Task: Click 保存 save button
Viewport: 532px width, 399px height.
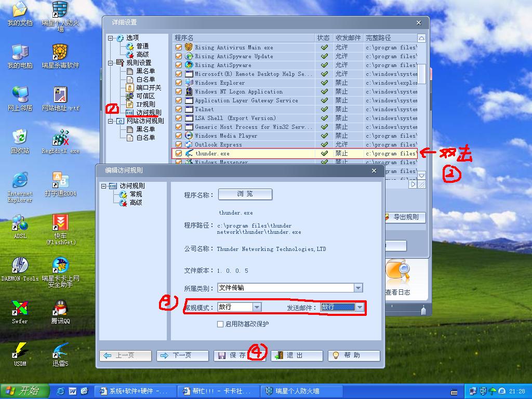Action: (240, 355)
